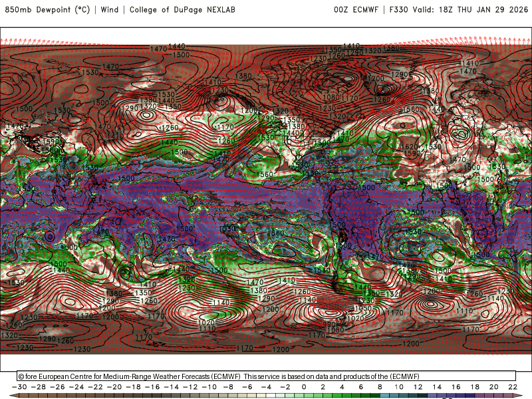Click the "-4" colorbar label
This screenshot has width=532, height=399.
click(x=266, y=387)
